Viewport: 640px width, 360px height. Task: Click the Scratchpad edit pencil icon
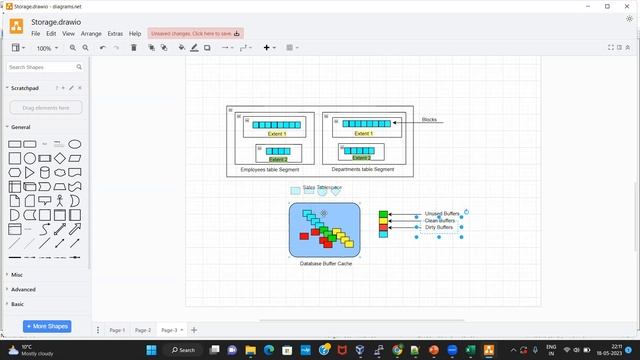click(71, 88)
